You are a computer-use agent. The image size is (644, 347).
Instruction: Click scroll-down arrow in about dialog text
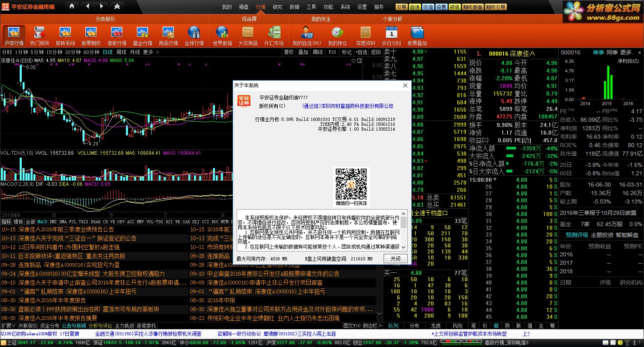404,247
